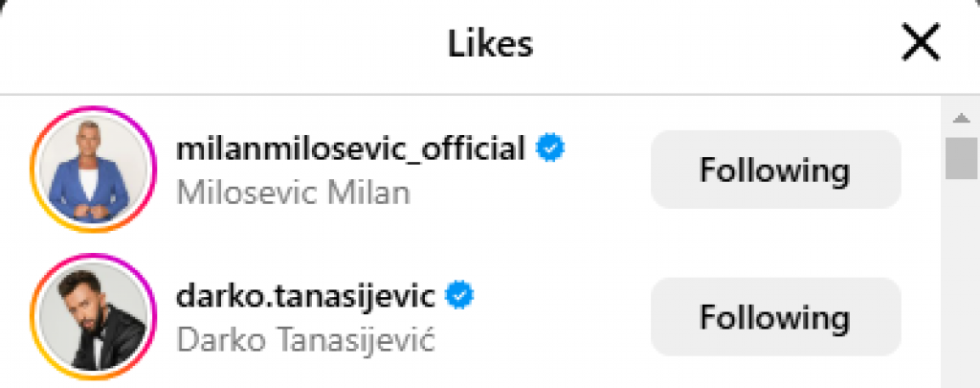The height and width of the screenshot is (388, 980).
Task: Open milanmilosevic_official's profile picture
Action: [93, 170]
